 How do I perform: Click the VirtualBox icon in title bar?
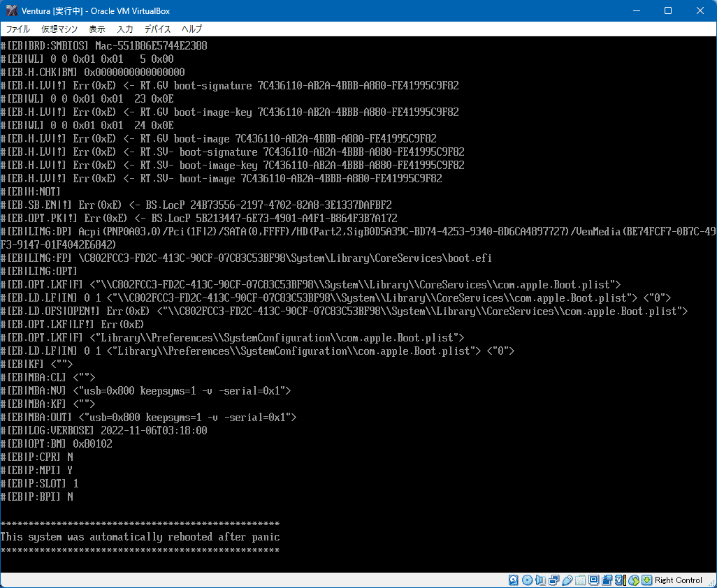[11, 10]
